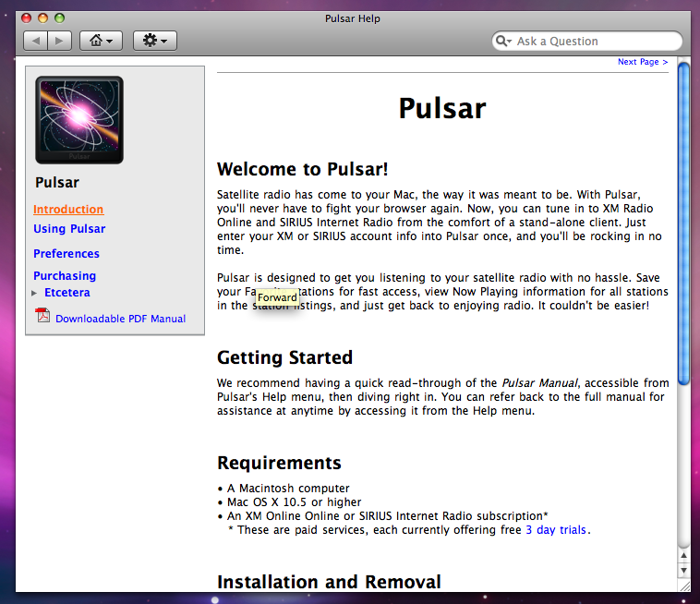This screenshot has width=700, height=604.
Task: Open the Home dropdown button
Action: click(101, 41)
